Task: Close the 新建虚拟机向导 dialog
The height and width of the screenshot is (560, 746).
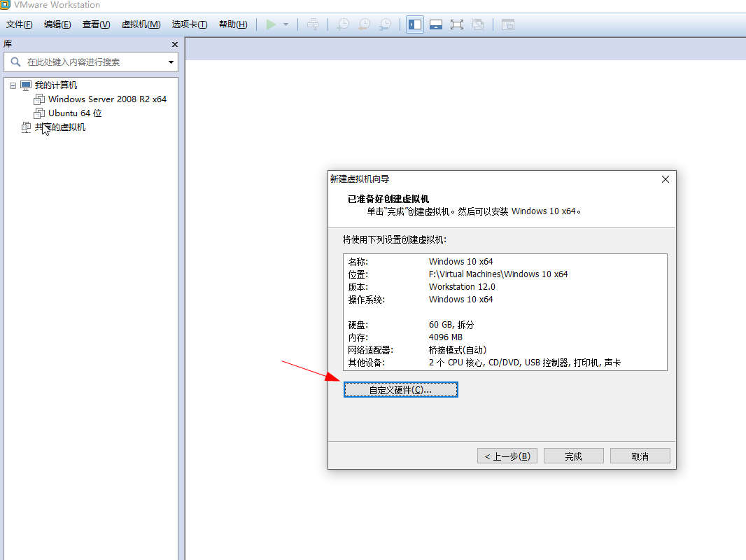Action: [665, 179]
